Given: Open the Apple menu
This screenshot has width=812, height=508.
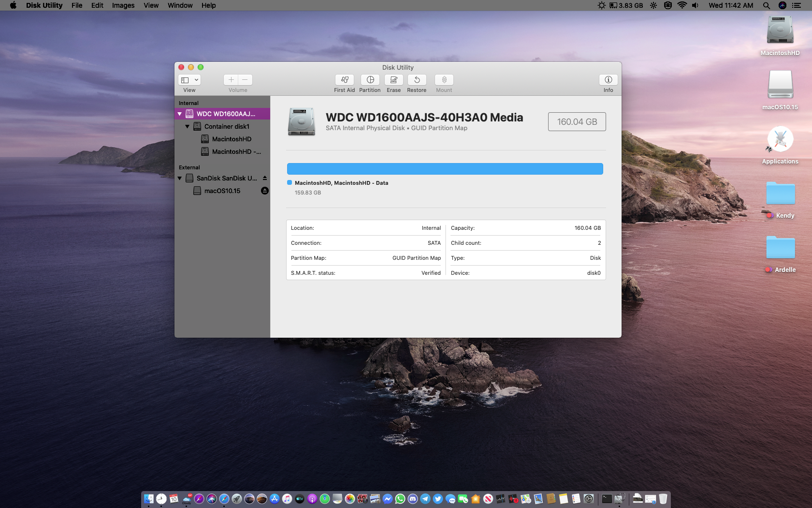Looking at the screenshot, I should pos(13,5).
